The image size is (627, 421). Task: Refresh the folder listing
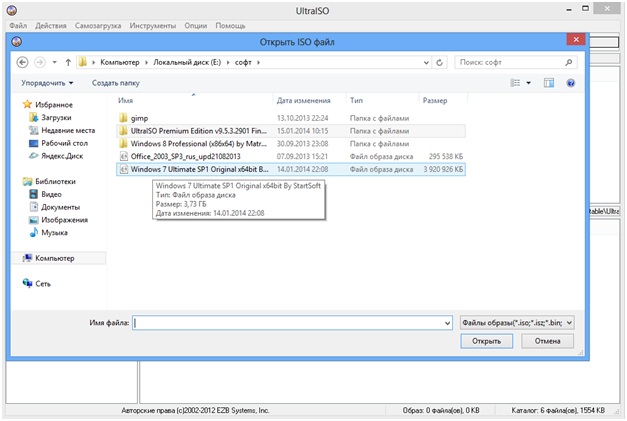[439, 62]
